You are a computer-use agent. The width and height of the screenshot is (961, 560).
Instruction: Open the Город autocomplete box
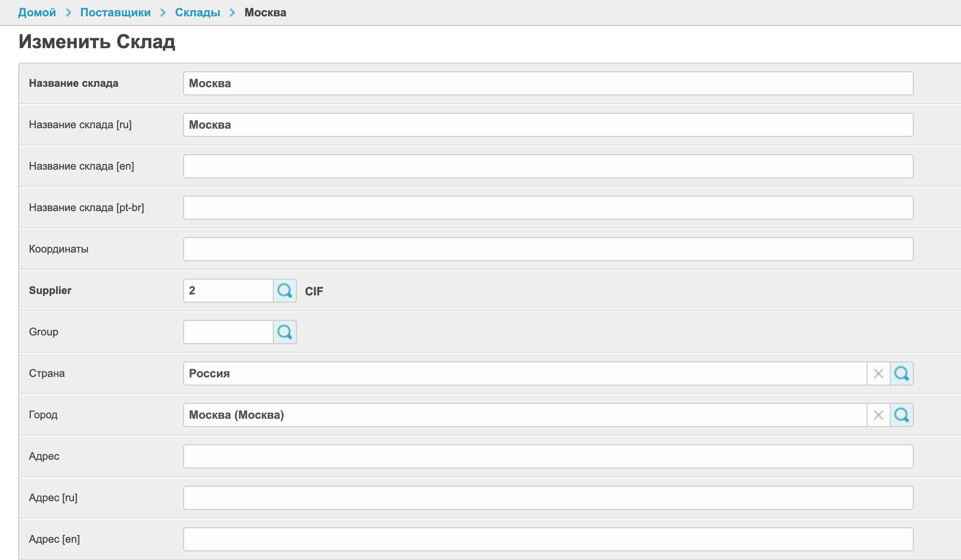[x=524, y=415]
